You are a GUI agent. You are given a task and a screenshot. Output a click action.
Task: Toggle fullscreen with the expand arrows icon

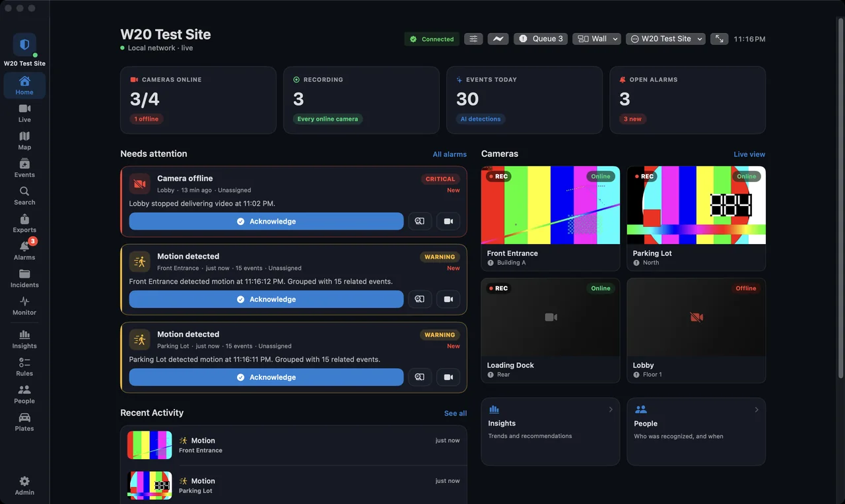pyautogui.click(x=720, y=39)
